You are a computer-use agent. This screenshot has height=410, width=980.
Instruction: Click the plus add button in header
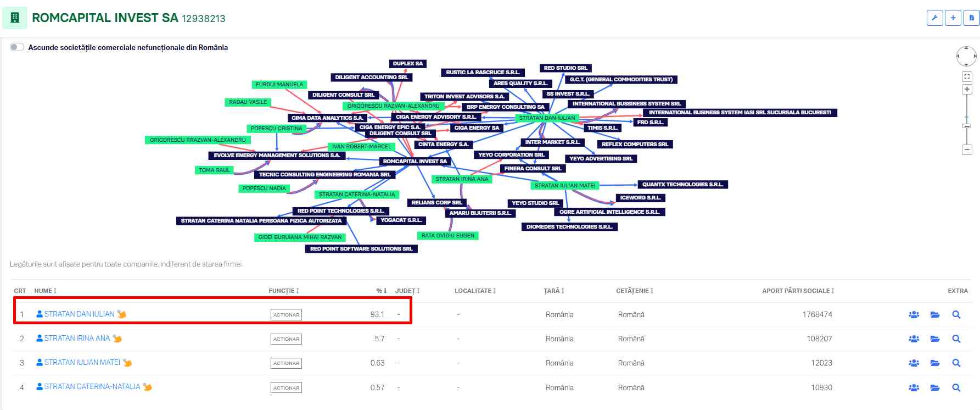953,18
